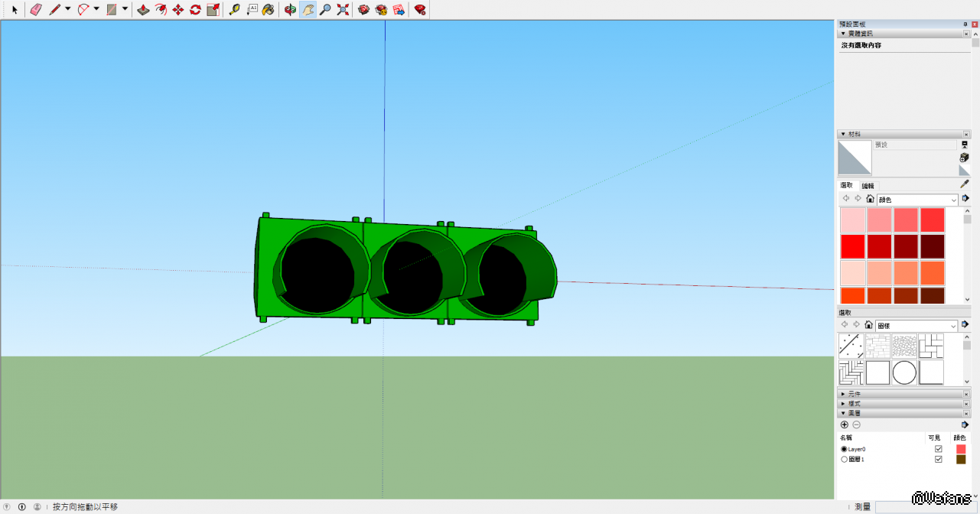Screen dimensions: 980x514
Task: Click the Zoom Extents tool
Action: 343,10
